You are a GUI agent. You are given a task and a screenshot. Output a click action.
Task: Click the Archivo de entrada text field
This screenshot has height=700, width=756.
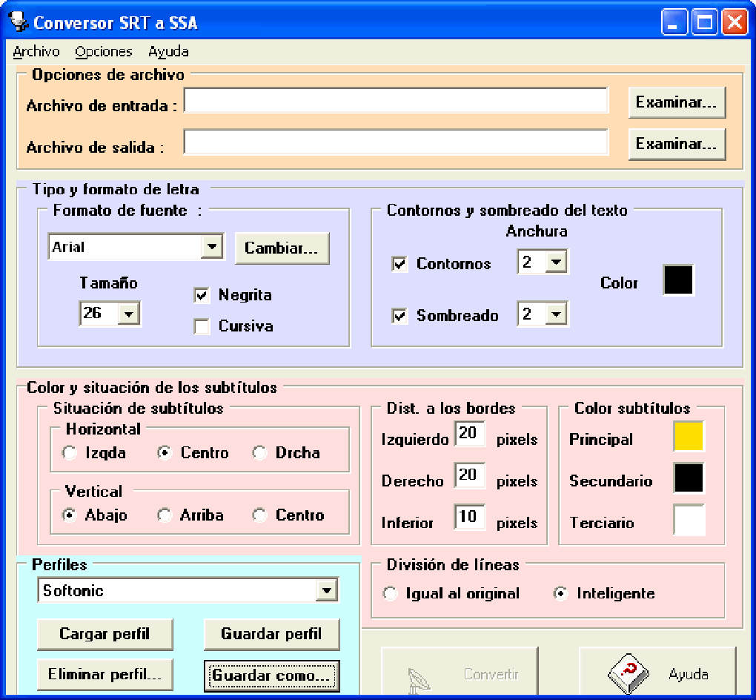point(396,100)
